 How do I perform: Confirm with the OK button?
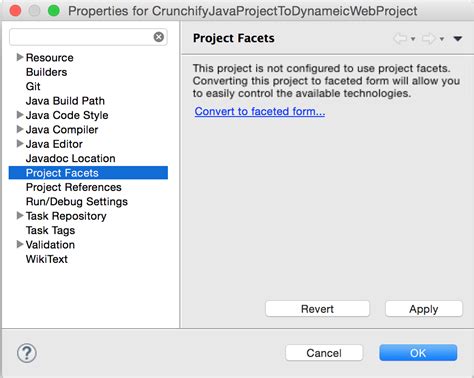point(418,353)
